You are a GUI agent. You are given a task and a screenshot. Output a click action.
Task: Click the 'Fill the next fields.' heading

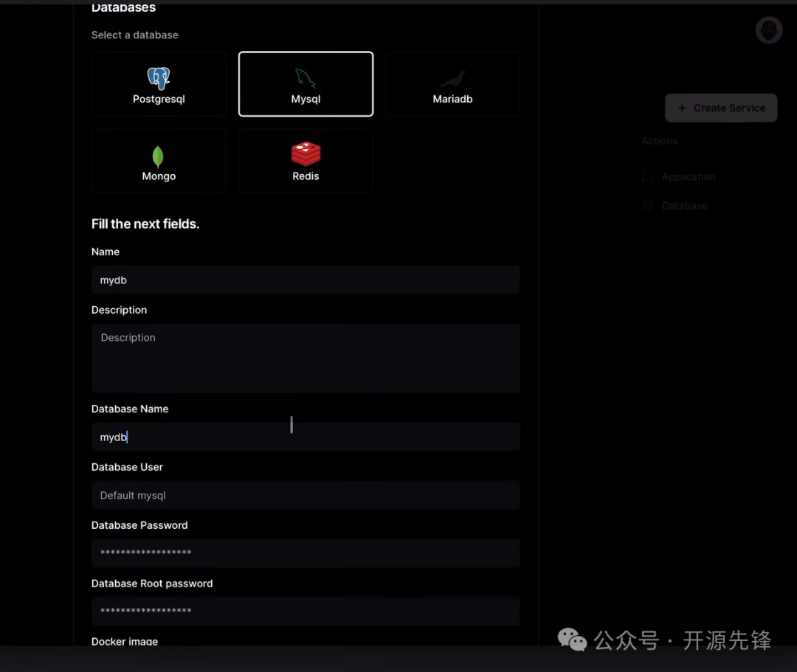[145, 224]
